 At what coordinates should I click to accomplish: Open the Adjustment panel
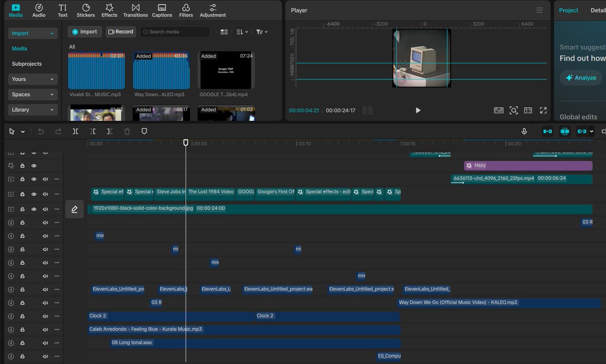213,10
